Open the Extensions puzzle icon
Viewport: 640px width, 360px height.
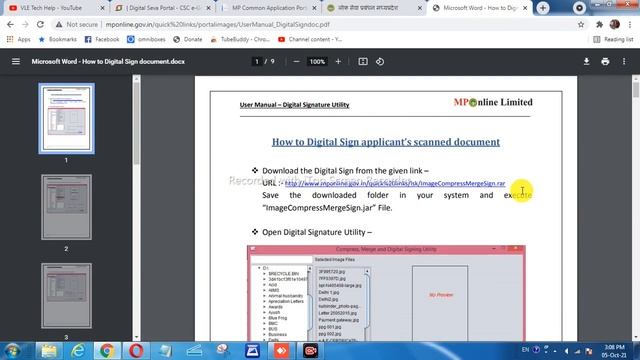pos(599,24)
